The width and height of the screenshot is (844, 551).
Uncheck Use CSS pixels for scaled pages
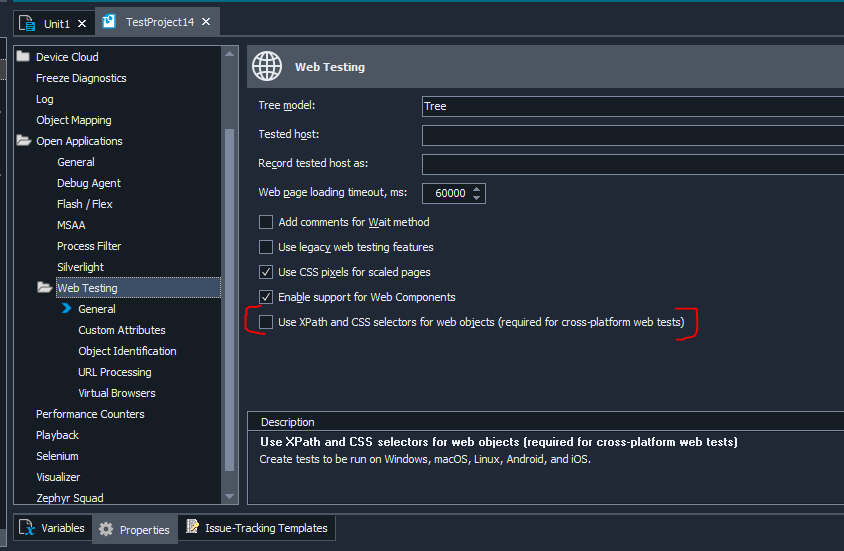click(266, 272)
